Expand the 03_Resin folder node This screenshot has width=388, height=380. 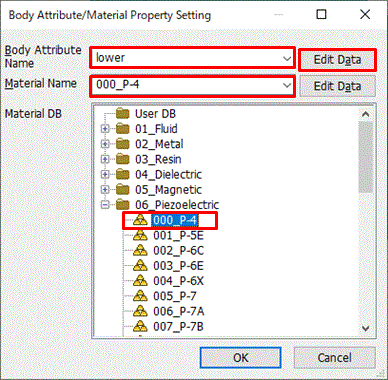(x=105, y=159)
